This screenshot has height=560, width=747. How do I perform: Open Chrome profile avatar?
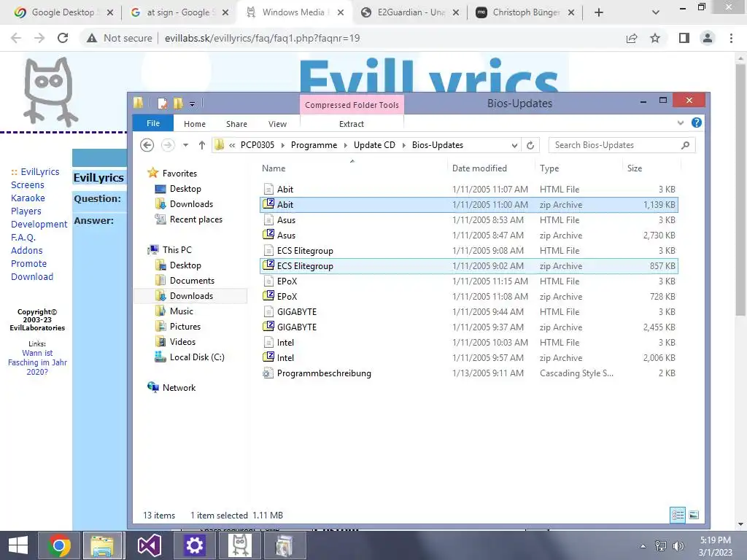pyautogui.click(x=708, y=38)
